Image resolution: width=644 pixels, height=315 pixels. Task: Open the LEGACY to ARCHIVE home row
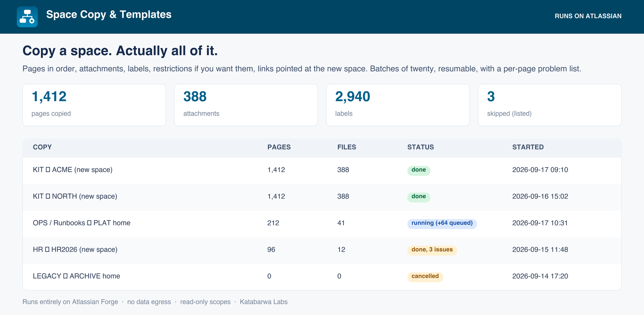(322, 277)
